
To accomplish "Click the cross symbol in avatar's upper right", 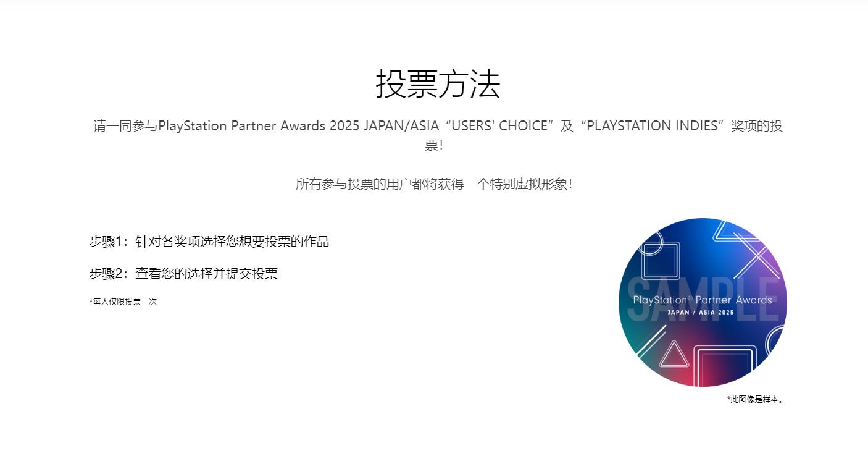I will coord(758,255).
